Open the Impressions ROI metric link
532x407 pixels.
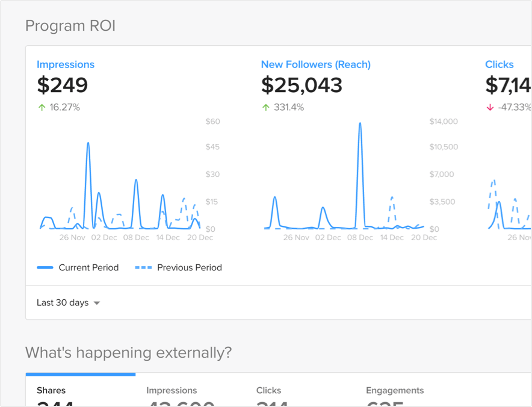[x=66, y=64]
